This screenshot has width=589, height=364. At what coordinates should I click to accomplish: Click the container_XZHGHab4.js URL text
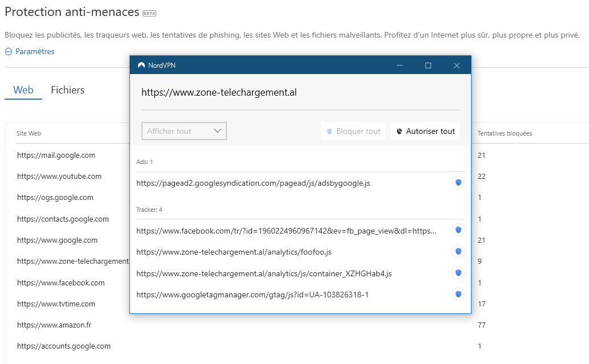(x=263, y=273)
